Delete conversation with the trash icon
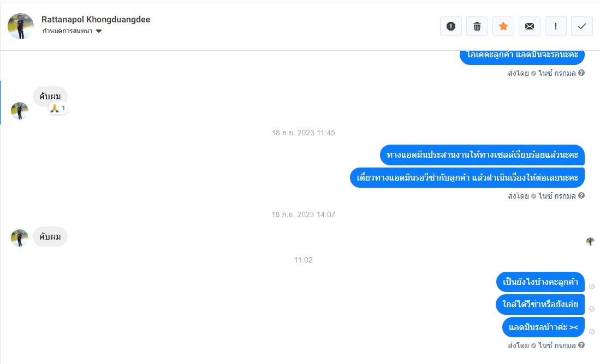 click(477, 26)
